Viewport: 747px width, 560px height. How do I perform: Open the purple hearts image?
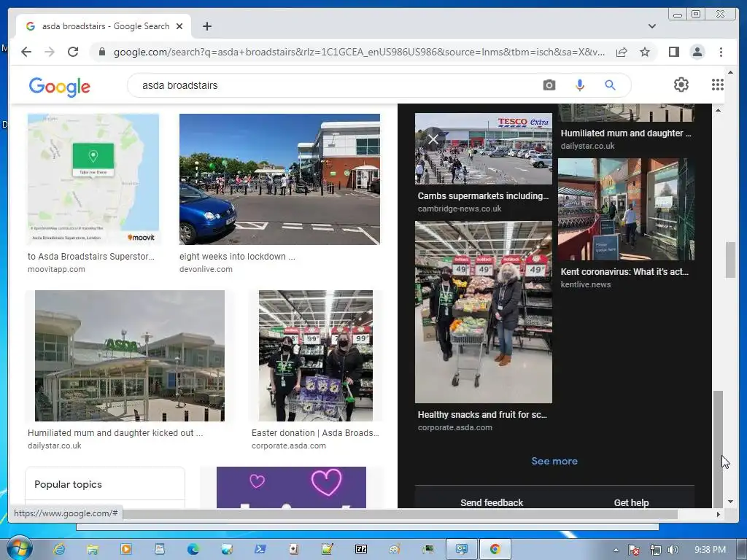pyautogui.click(x=291, y=487)
